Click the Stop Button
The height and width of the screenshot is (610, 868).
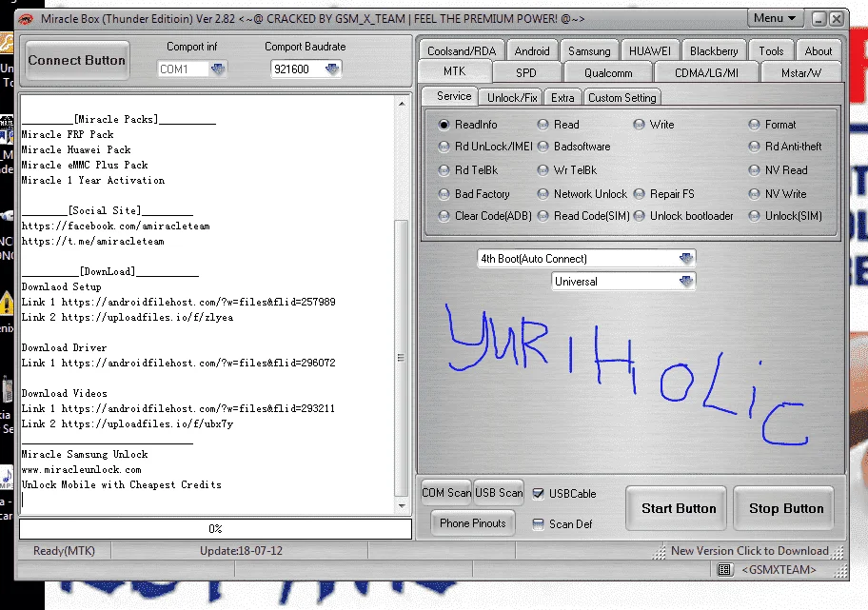click(x=786, y=508)
